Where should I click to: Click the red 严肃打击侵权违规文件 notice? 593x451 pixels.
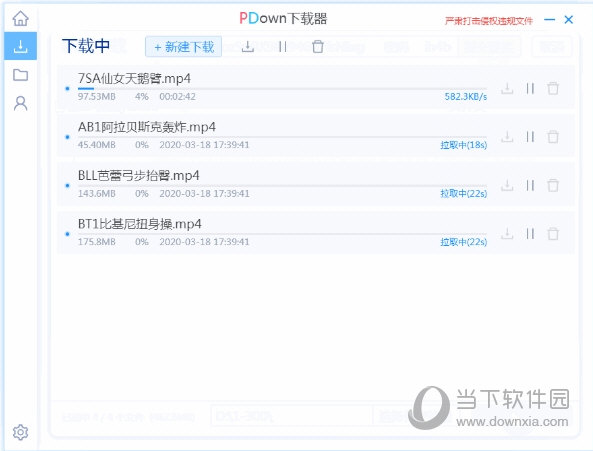489,21
